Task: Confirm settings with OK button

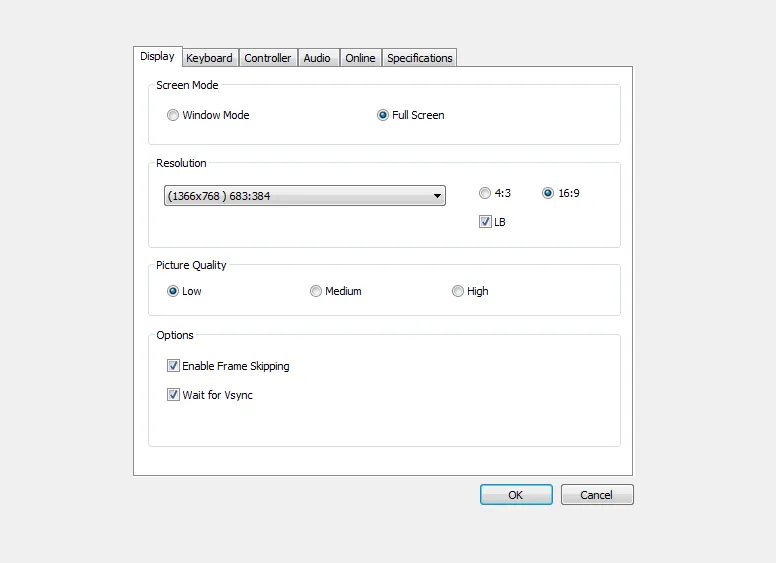Action: coord(516,495)
